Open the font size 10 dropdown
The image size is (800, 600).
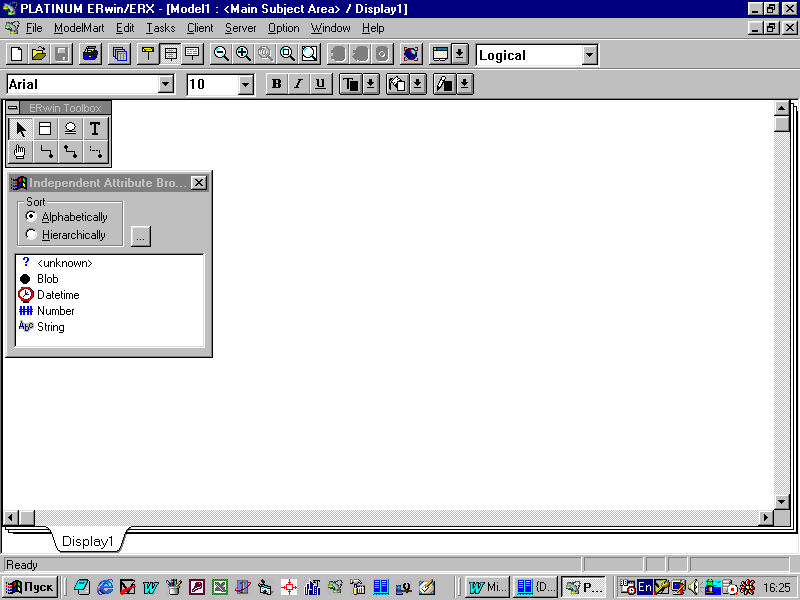click(245, 84)
